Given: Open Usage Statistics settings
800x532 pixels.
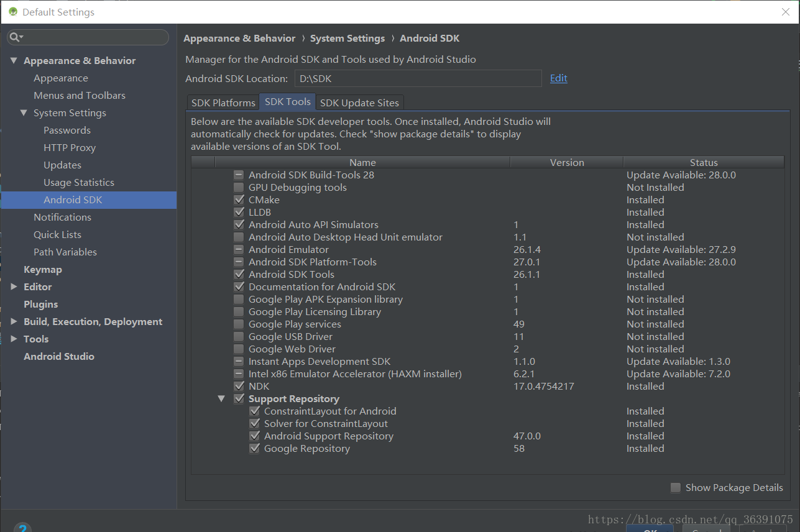Looking at the screenshot, I should click(x=79, y=182).
